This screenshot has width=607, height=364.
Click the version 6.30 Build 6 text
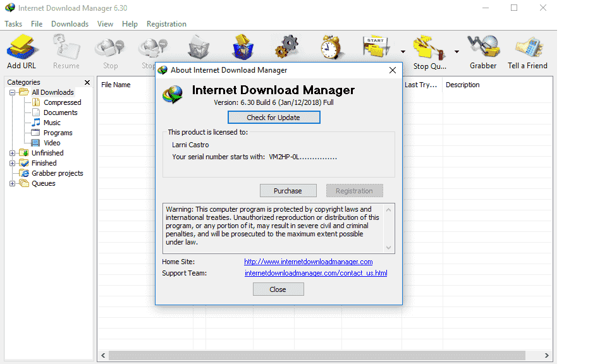click(274, 102)
